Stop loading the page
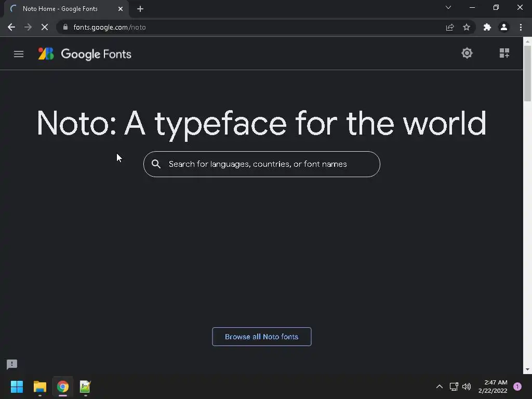Image resolution: width=532 pixels, height=399 pixels. tap(45, 27)
